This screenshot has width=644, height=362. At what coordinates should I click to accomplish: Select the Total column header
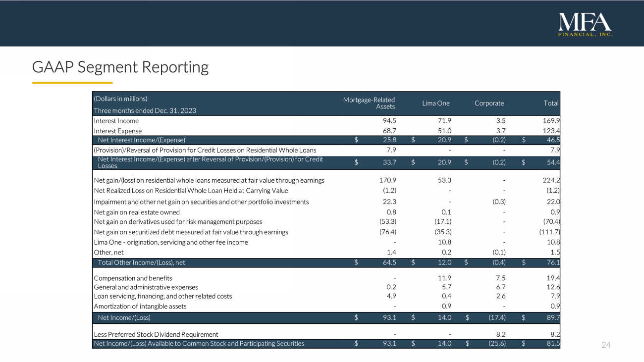coord(550,103)
